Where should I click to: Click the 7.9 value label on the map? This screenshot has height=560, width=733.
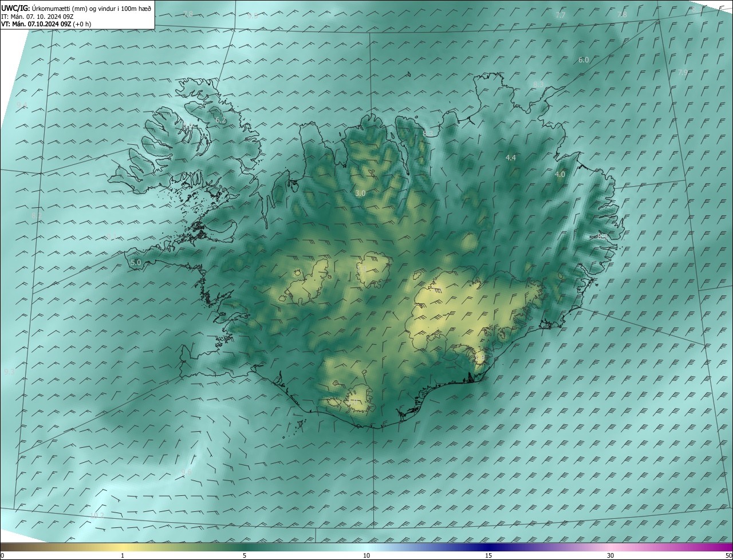click(x=682, y=73)
